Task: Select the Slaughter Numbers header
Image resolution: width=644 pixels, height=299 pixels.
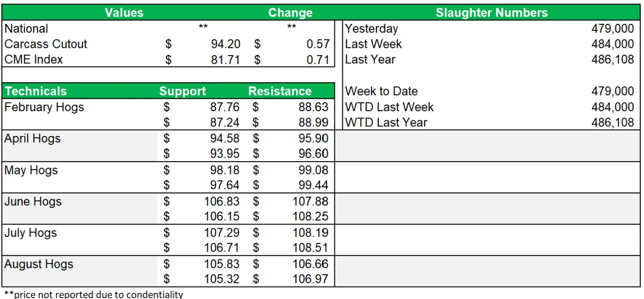Action: 491,12
